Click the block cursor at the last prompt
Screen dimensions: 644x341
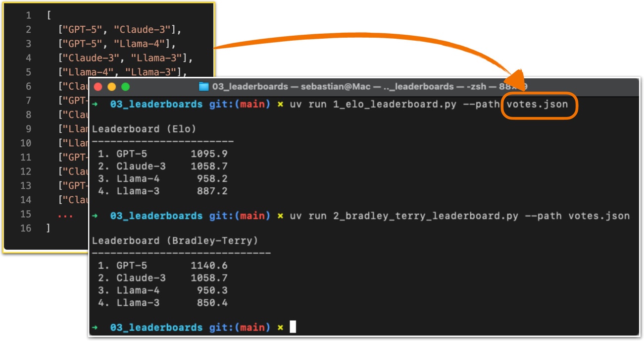pos(293,327)
